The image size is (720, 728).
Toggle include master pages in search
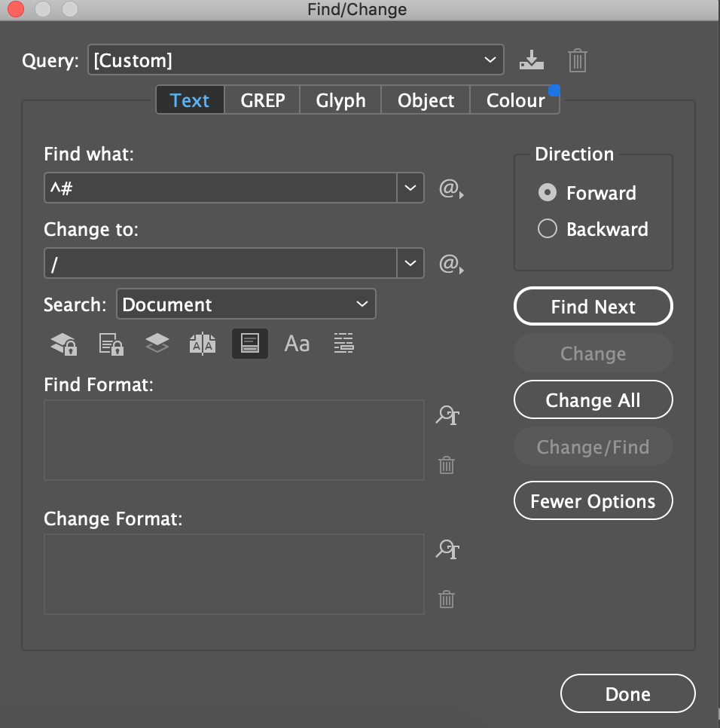click(202, 344)
